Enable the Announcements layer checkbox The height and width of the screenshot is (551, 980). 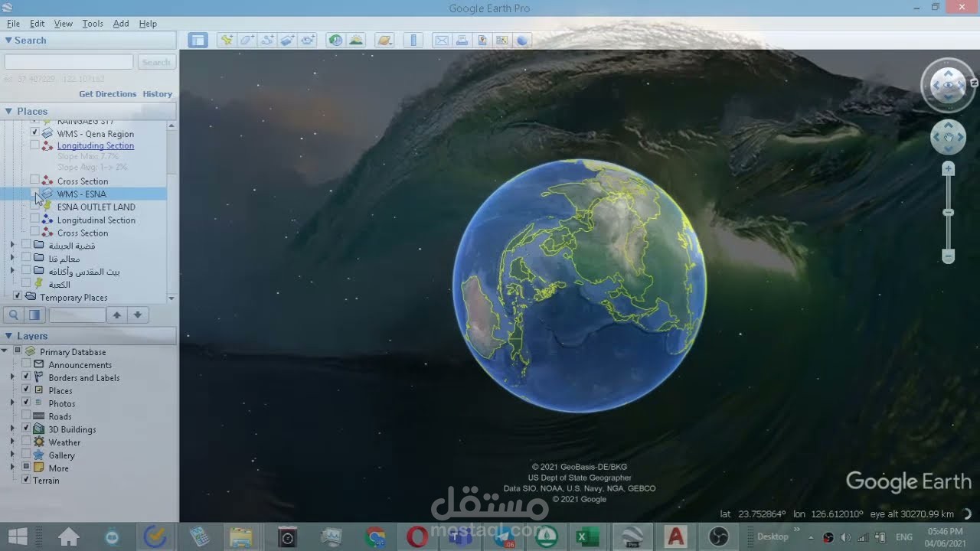[26, 364]
